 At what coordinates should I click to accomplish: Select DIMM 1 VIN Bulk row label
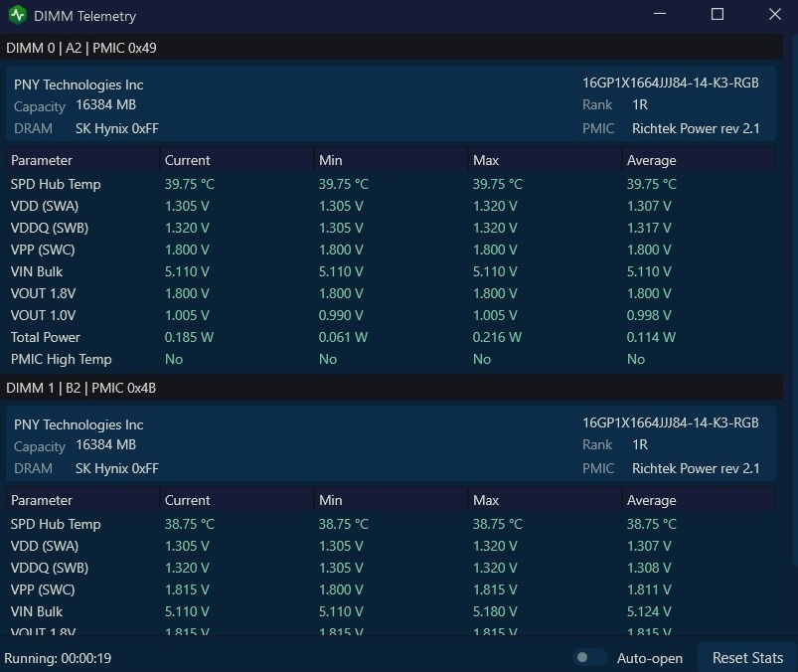37,611
